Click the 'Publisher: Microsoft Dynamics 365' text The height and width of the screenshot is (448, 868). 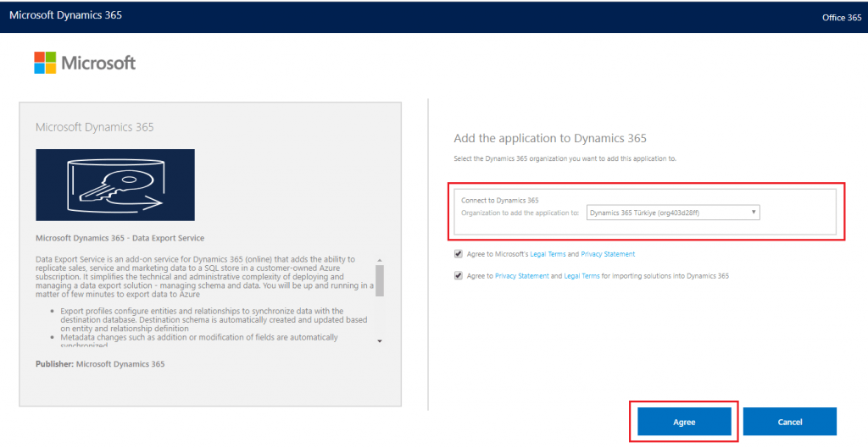point(100,364)
